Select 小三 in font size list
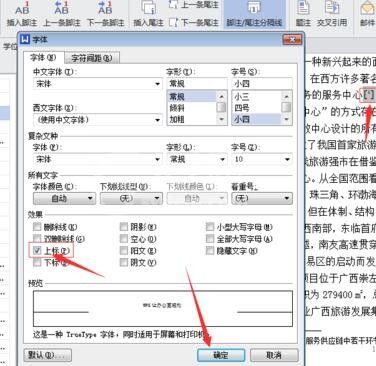Viewport: 376px width, 366px height. click(x=256, y=97)
